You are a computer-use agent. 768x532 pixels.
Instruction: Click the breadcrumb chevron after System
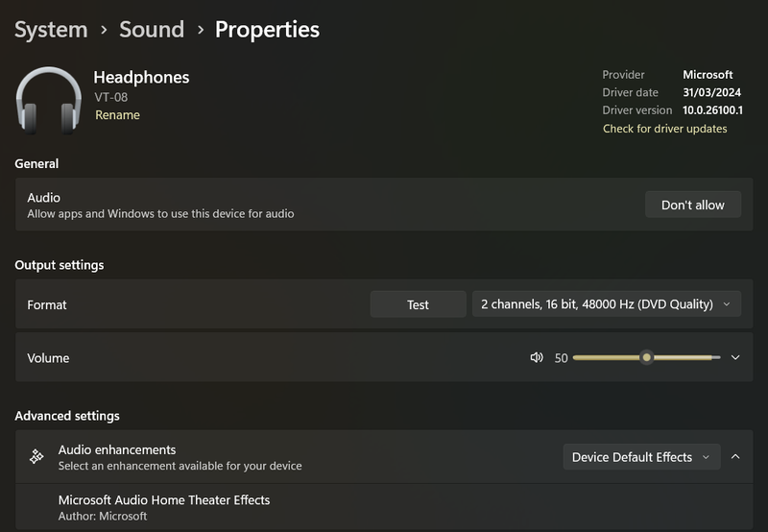click(104, 30)
